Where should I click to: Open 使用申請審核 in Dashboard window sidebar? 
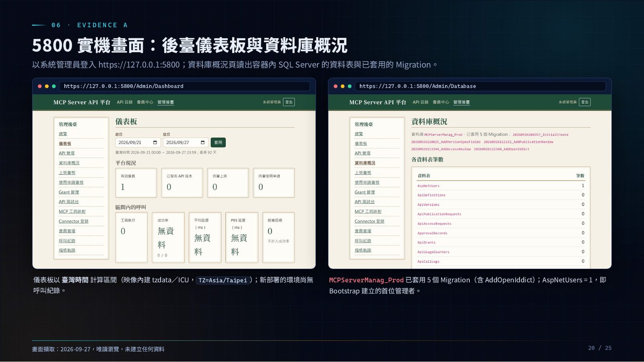[71, 182]
